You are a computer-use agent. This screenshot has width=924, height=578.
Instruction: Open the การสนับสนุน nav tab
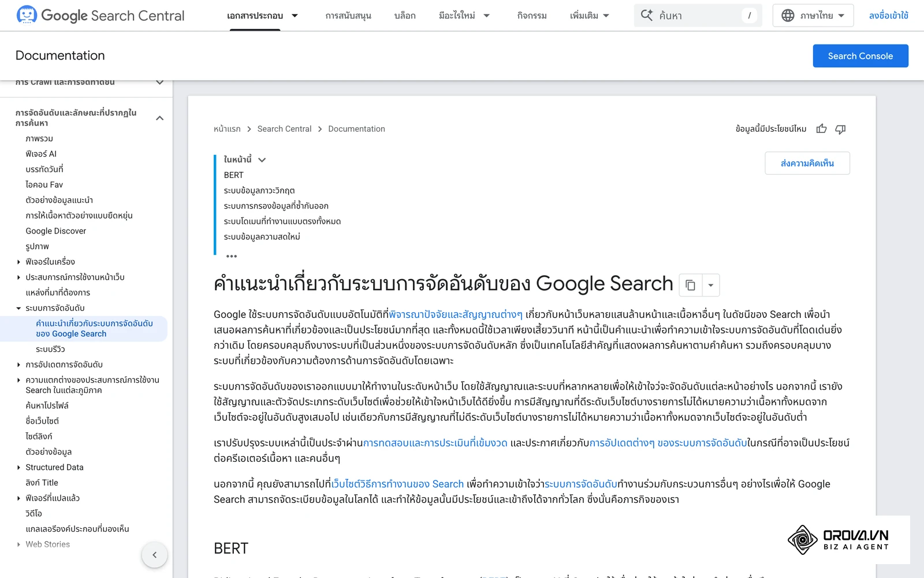click(x=348, y=16)
